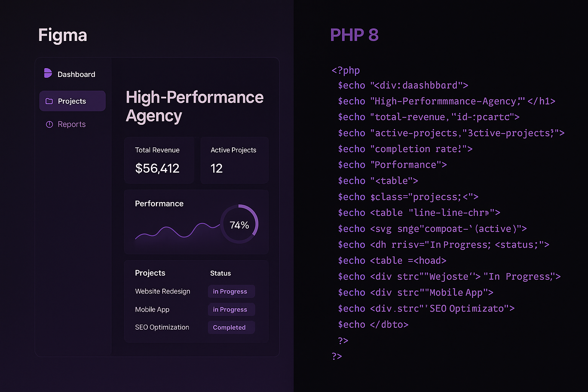The image size is (588, 392).
Task: Select the 74% circular progress ring
Action: pyautogui.click(x=239, y=224)
